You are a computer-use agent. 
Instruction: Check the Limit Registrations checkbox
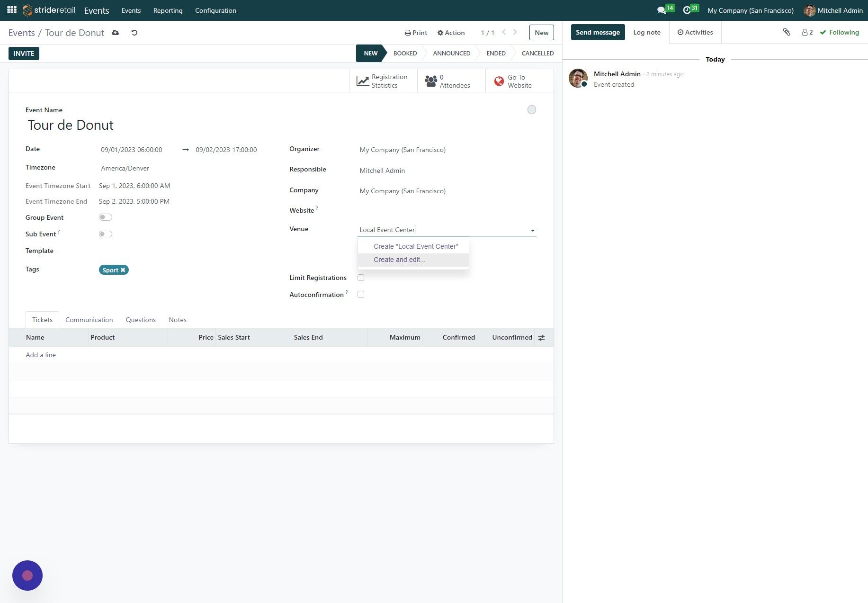(x=361, y=278)
